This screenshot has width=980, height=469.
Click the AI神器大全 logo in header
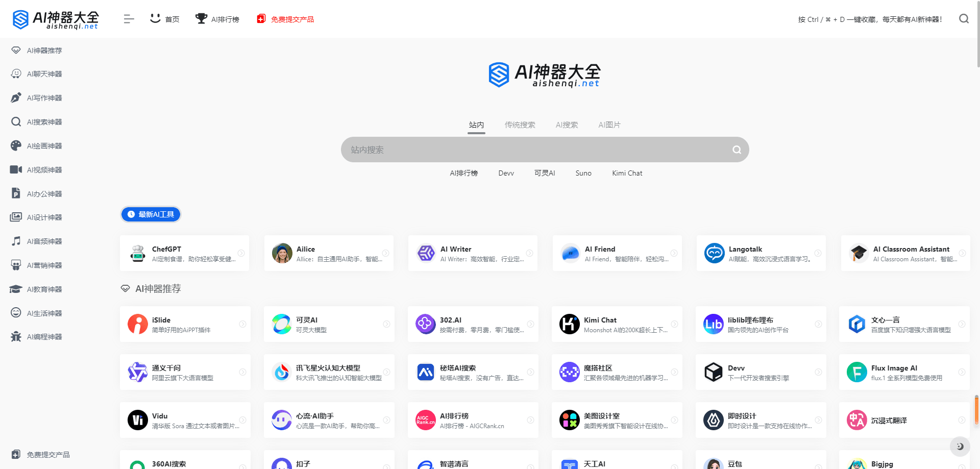click(x=55, y=19)
